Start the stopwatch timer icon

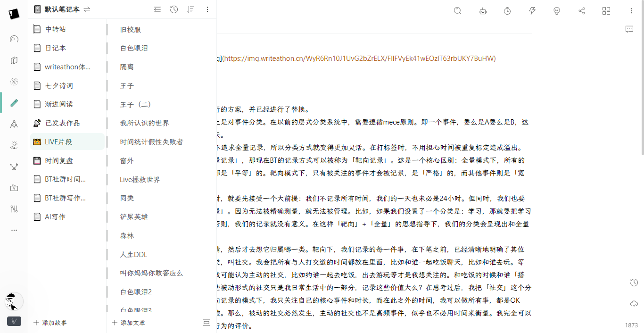pyautogui.click(x=507, y=11)
